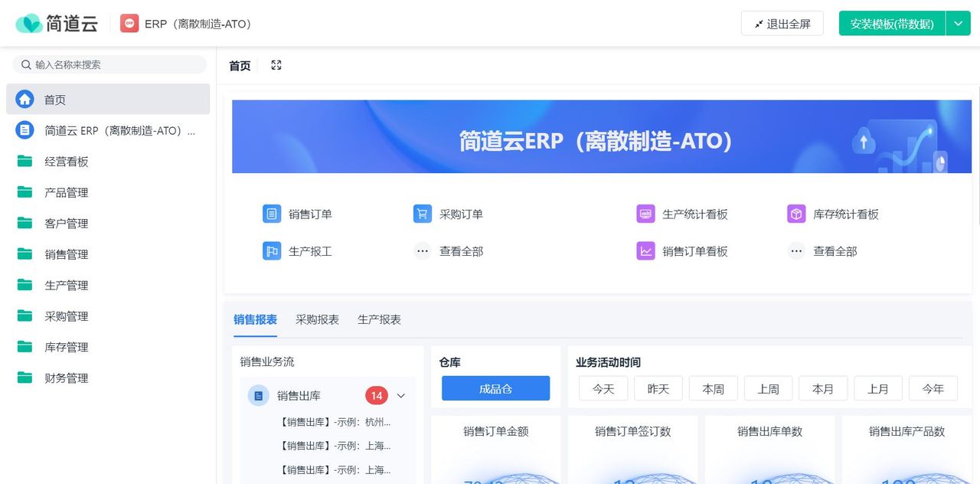The image size is (980, 484).
Task: Open 生产报工 via its flag icon
Action: 272,250
